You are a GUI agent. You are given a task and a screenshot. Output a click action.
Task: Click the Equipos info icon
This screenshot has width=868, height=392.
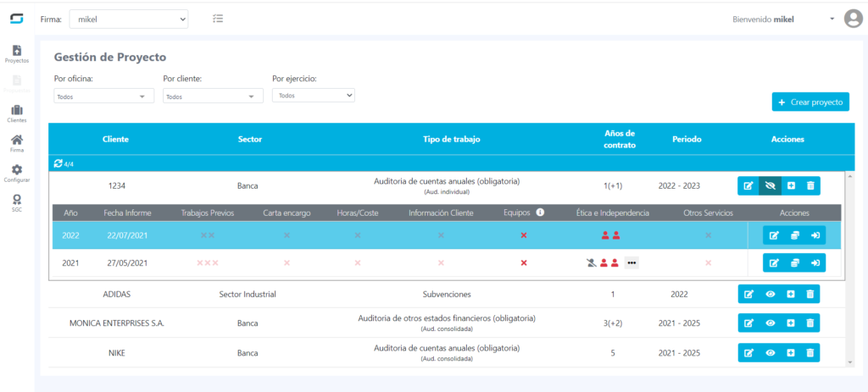(540, 213)
